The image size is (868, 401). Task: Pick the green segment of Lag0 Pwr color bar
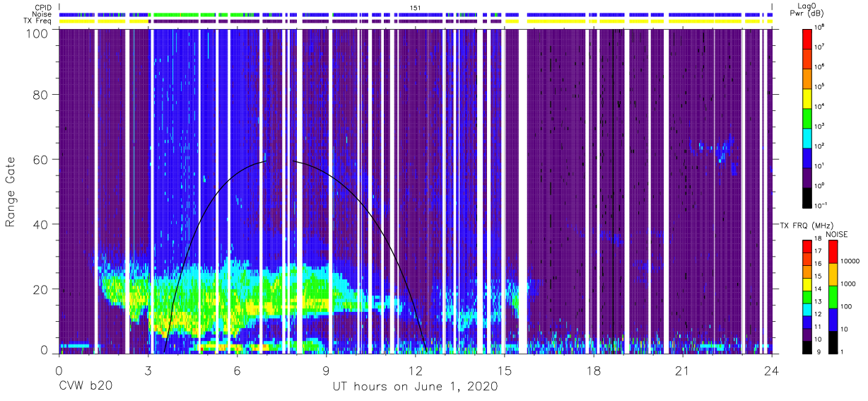pos(807,117)
